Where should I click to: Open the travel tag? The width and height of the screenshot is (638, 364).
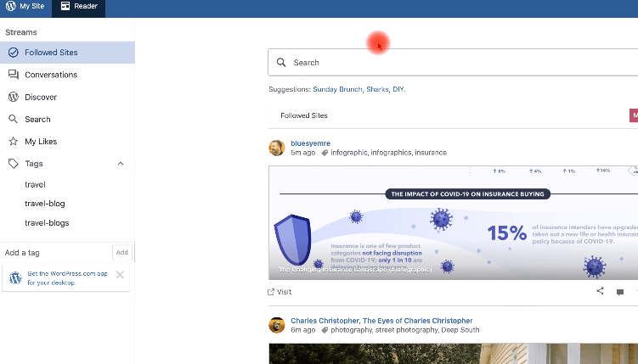pyautogui.click(x=35, y=184)
